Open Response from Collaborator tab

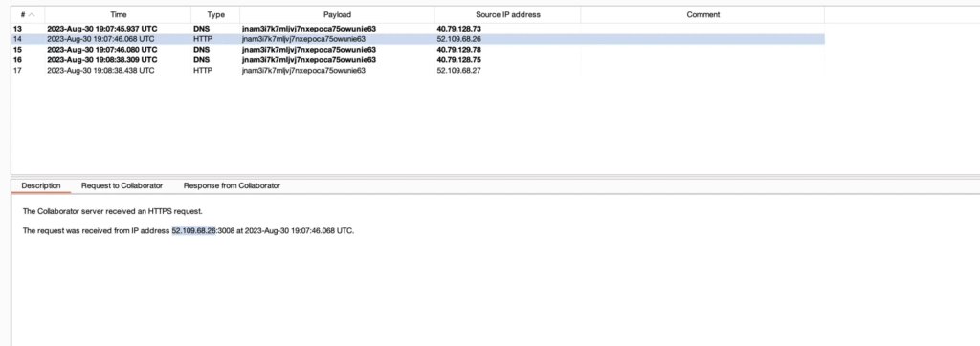pyautogui.click(x=232, y=186)
